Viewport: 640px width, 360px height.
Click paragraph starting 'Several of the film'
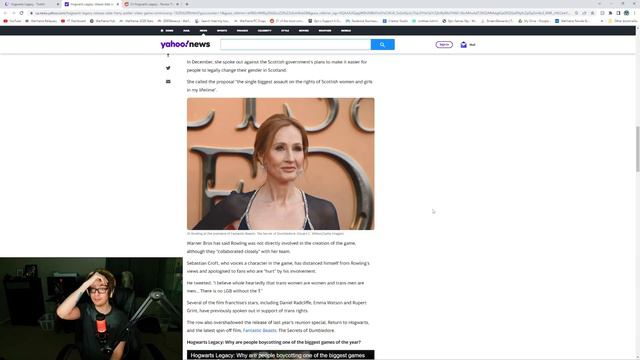[x=277, y=307]
